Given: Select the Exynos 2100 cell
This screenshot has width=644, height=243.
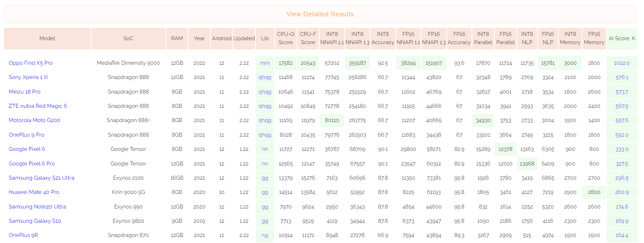Looking at the screenshot, I should coord(128,178).
